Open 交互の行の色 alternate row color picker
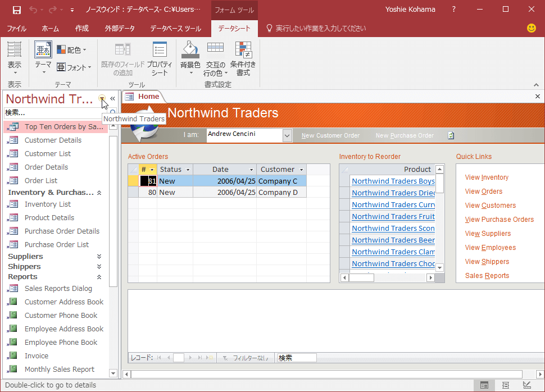Image resolution: width=545 pixels, height=392 pixels. point(216,58)
